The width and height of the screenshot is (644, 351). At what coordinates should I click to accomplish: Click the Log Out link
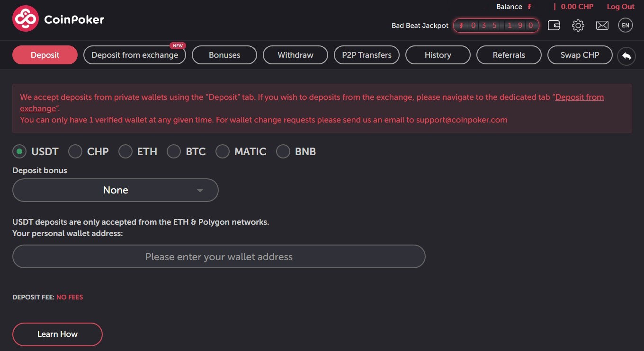620,7
